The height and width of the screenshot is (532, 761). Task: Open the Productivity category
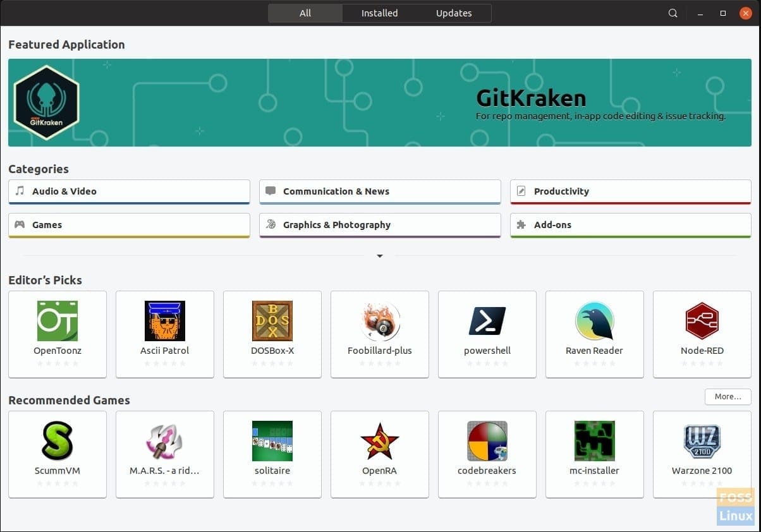pyautogui.click(x=630, y=191)
